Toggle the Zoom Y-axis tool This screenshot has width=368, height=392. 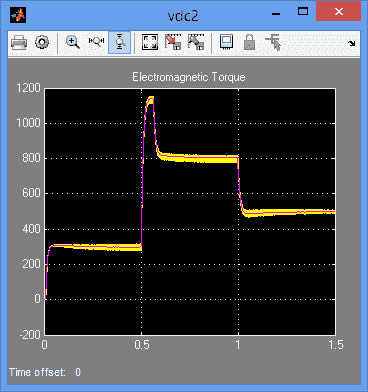point(119,42)
